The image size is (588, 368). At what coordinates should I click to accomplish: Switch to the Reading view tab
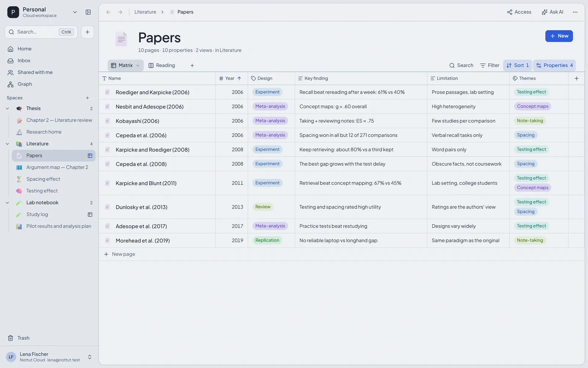(162, 66)
